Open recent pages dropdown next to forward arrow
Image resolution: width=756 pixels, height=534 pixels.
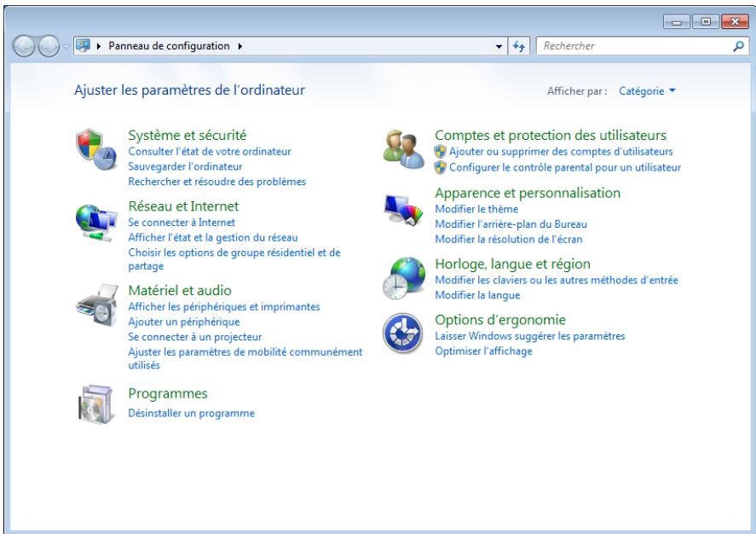coord(66,46)
